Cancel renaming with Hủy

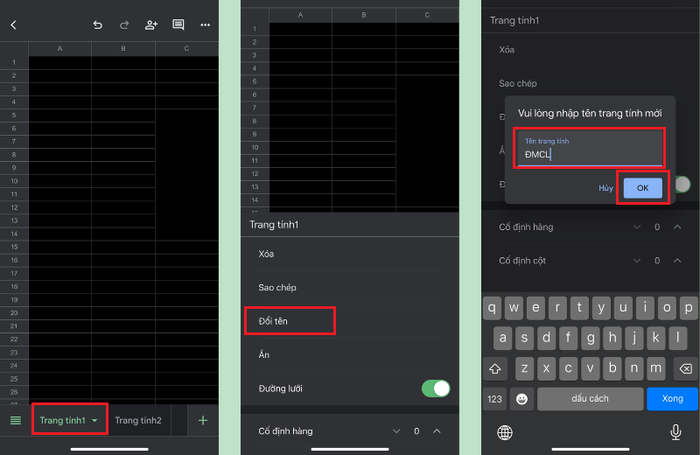(605, 188)
